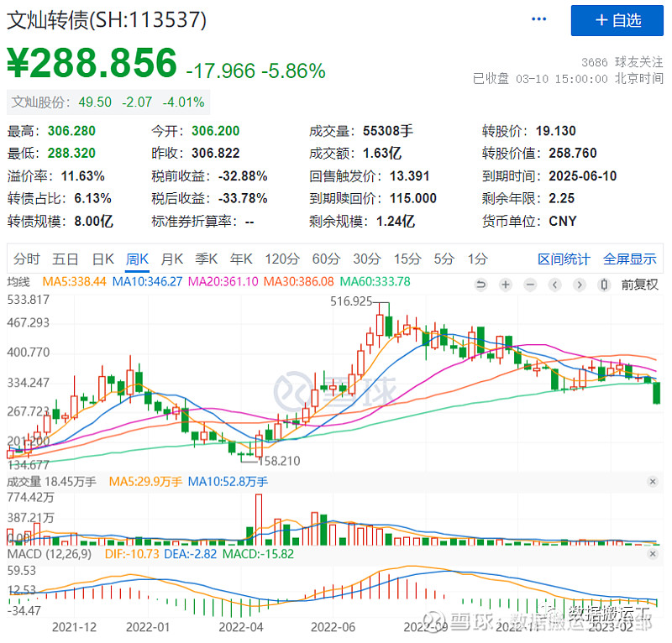Select the 60分 interval tab
Image resolution: width=672 pixels, height=643 pixels.
point(326,259)
